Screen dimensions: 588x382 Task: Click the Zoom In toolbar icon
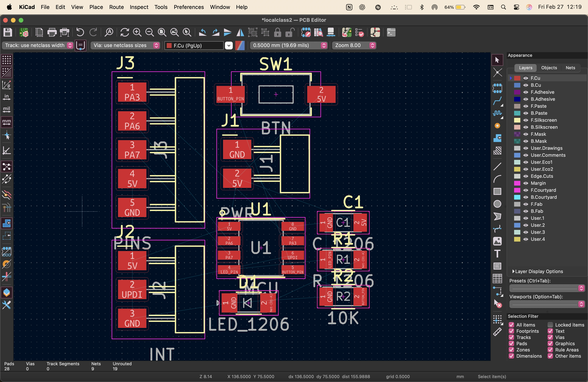(137, 32)
